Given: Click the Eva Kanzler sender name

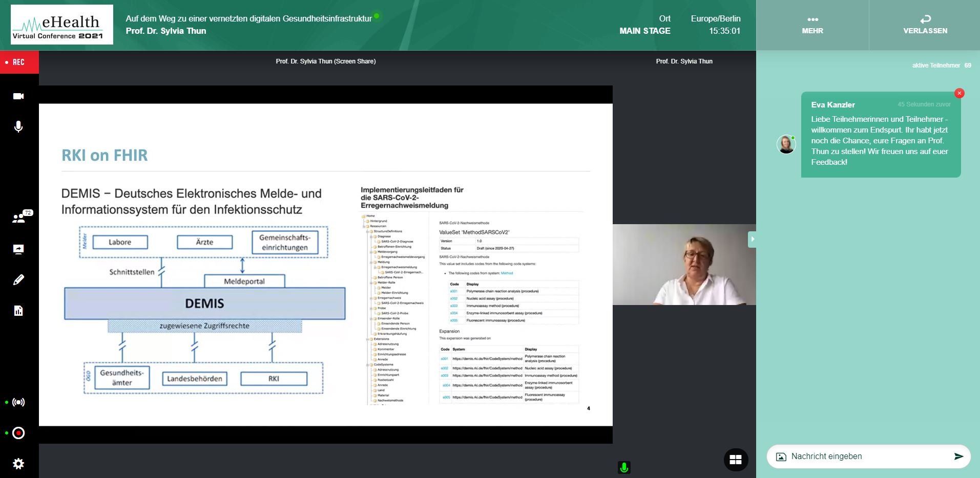Looking at the screenshot, I should 833,105.
